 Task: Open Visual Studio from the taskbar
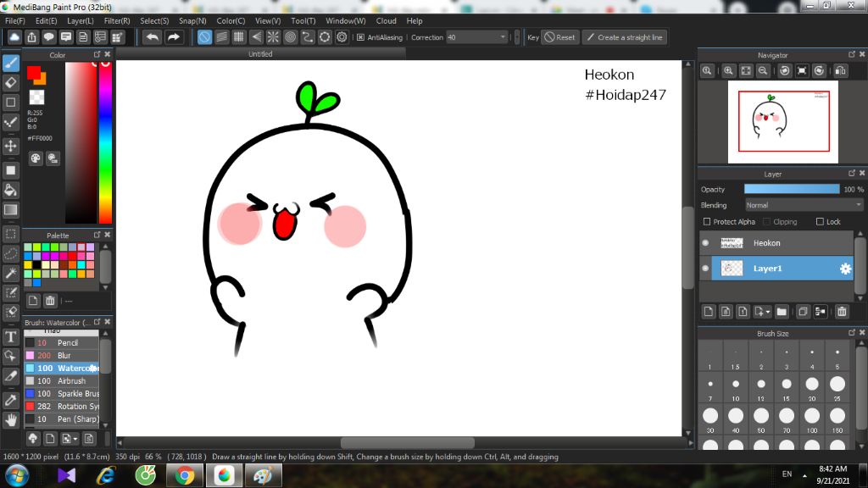pos(66,475)
